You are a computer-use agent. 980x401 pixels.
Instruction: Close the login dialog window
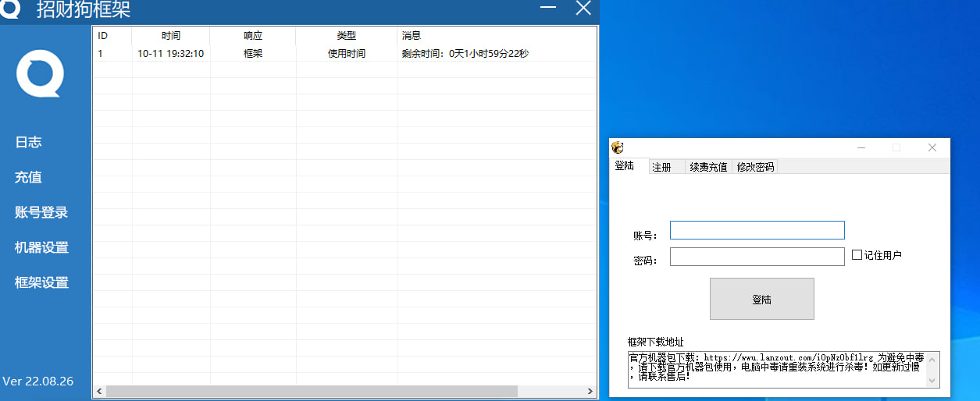click(932, 147)
